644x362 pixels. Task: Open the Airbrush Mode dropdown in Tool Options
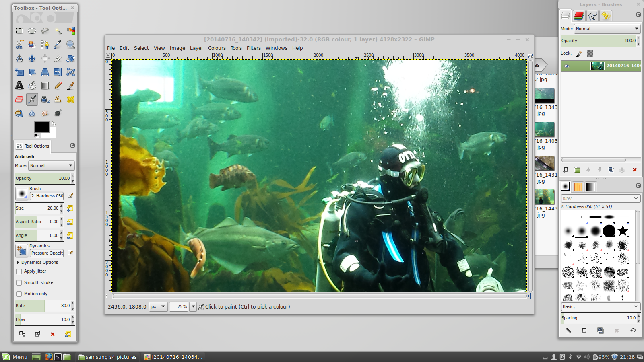(x=52, y=165)
